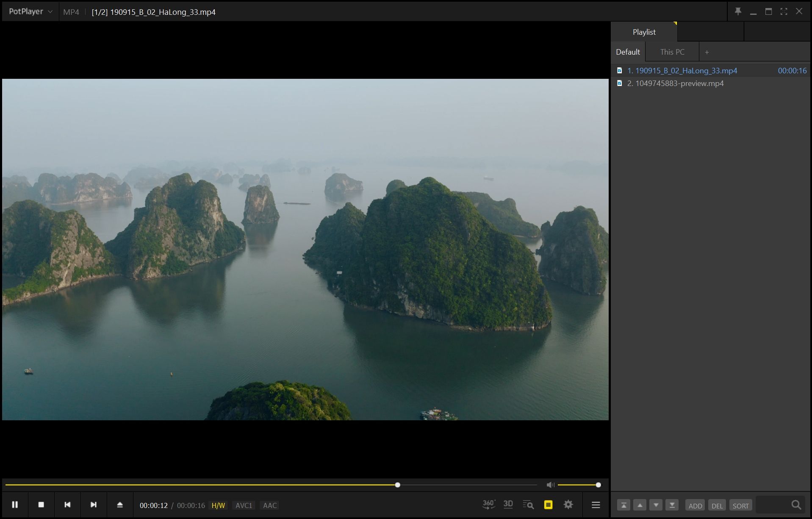Open the 3D video options

pos(508,504)
